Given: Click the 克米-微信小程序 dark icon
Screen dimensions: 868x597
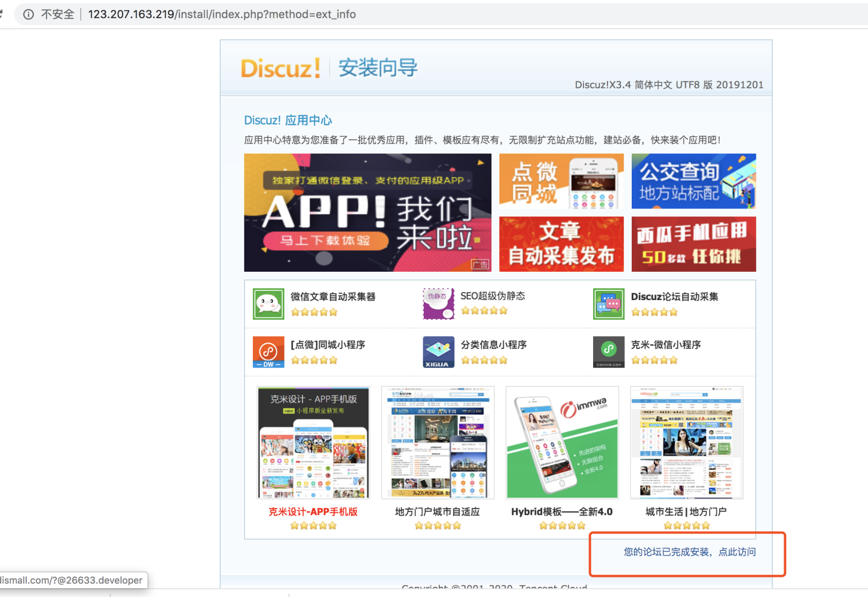Looking at the screenshot, I should click(x=609, y=352).
